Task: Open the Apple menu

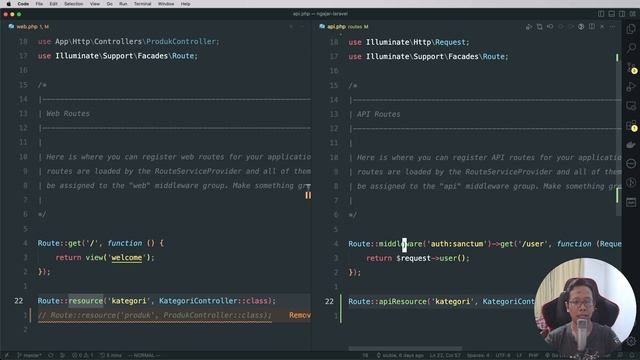Action: click(x=8, y=4)
